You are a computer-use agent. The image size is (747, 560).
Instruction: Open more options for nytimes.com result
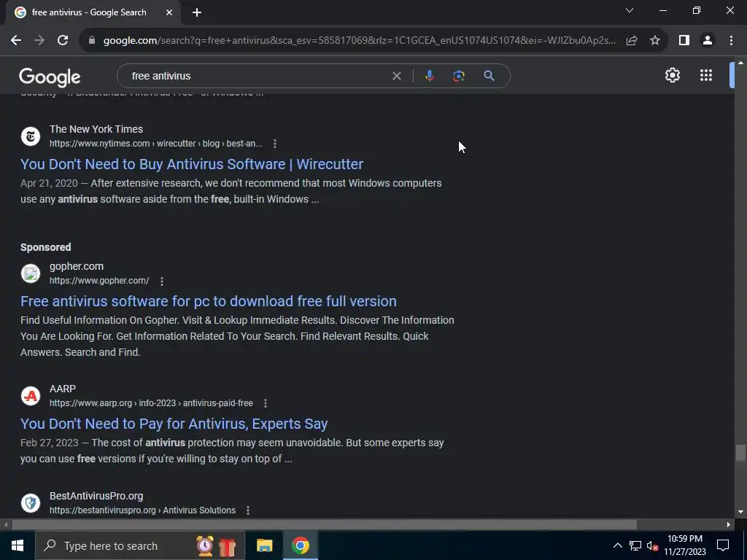[x=275, y=144]
